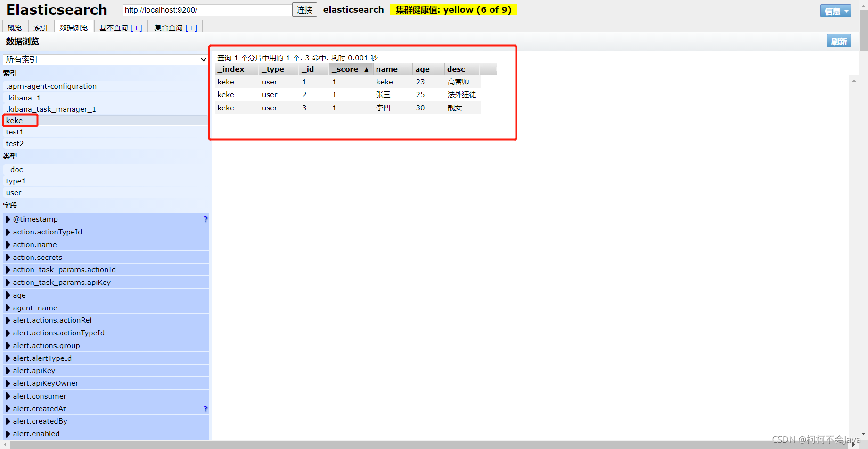Viewport: 868px width, 449px height.
Task: Sort results by _id column header
Action: 314,69
